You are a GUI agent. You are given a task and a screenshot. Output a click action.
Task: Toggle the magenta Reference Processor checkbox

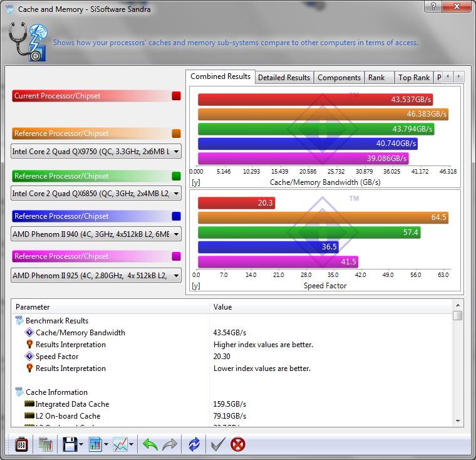(x=176, y=256)
